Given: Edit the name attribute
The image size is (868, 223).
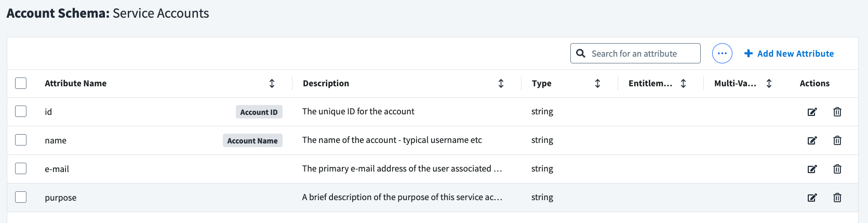Looking at the screenshot, I should (812, 140).
